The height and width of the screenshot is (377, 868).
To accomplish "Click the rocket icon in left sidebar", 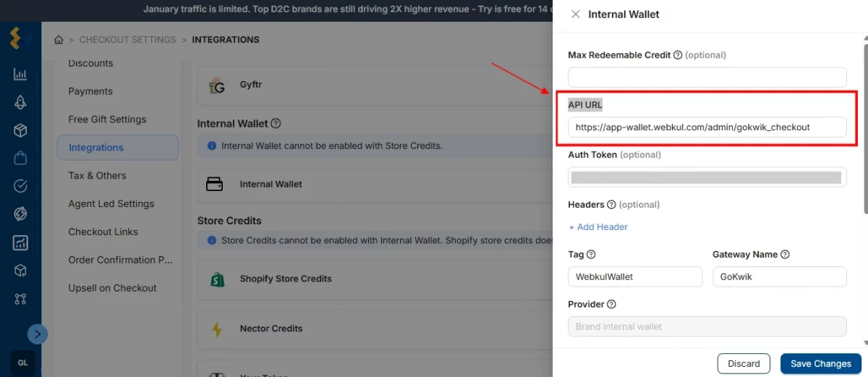I will pyautogui.click(x=20, y=102).
